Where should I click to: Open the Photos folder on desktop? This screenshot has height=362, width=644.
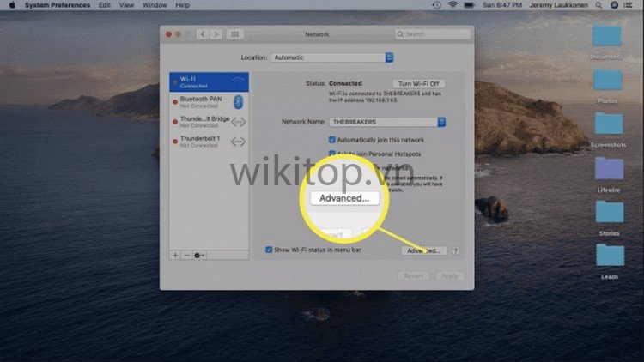(x=608, y=81)
